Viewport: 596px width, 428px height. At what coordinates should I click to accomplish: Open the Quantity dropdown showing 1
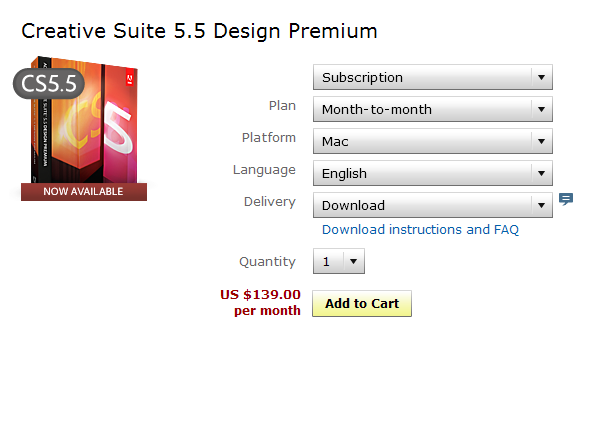(x=339, y=261)
